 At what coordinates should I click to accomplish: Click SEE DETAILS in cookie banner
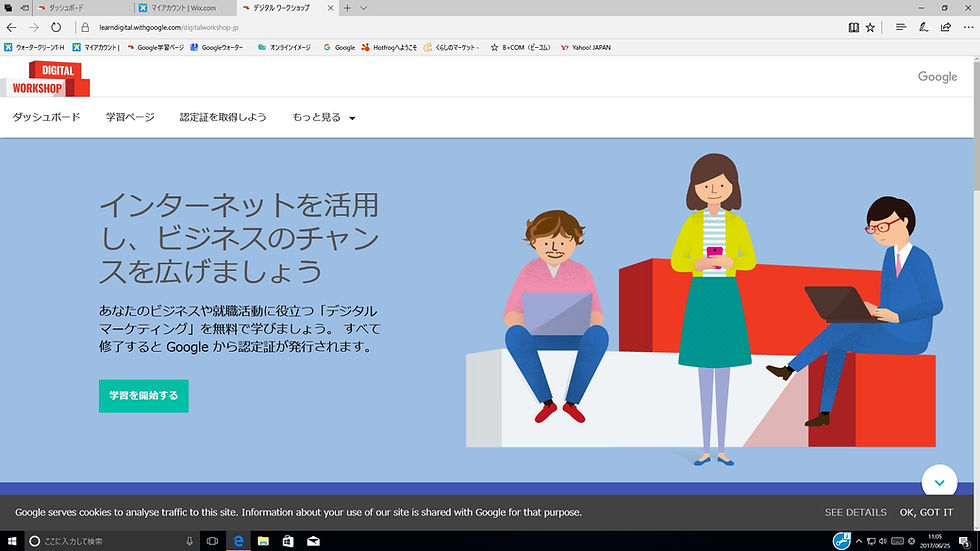click(856, 512)
